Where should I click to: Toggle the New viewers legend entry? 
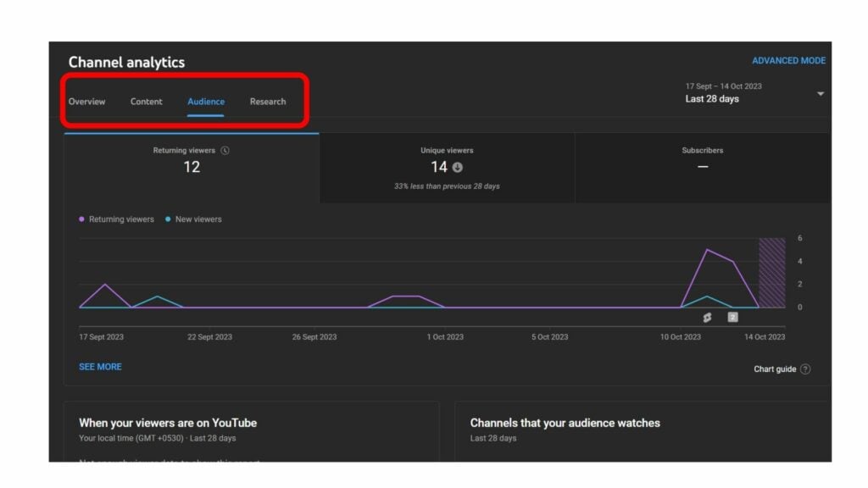click(x=198, y=219)
